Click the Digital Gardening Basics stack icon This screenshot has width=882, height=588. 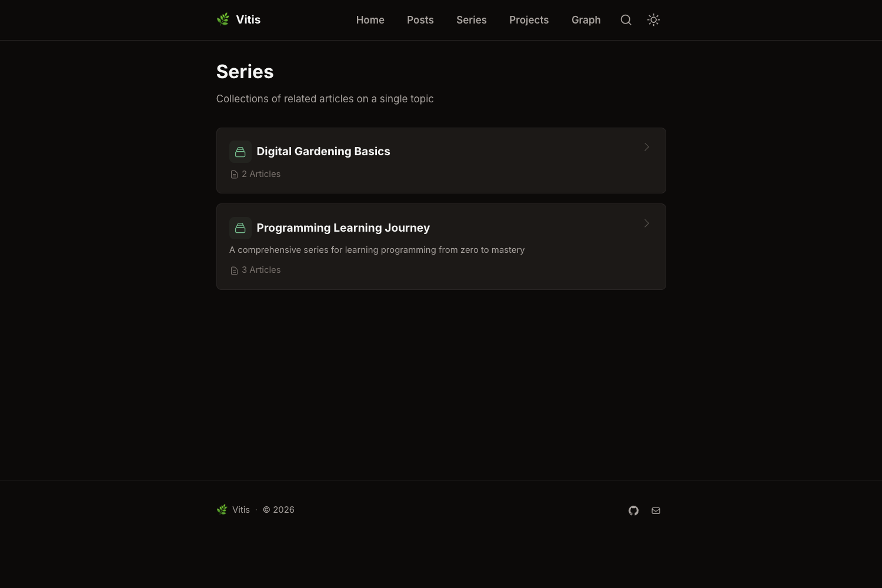point(240,152)
